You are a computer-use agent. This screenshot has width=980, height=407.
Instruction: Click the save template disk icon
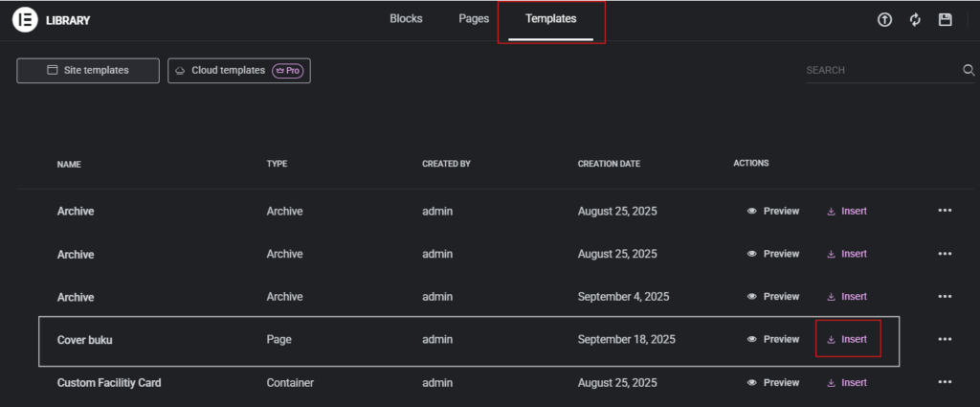(946, 20)
